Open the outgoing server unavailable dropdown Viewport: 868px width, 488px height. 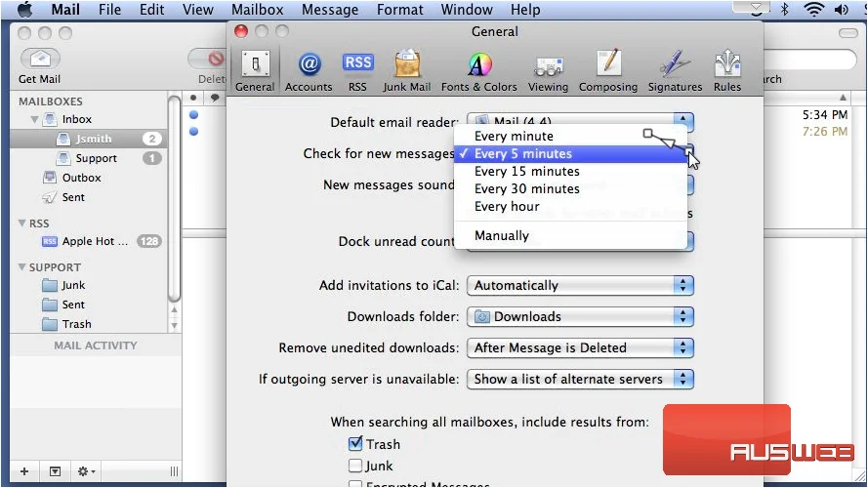tap(580, 379)
